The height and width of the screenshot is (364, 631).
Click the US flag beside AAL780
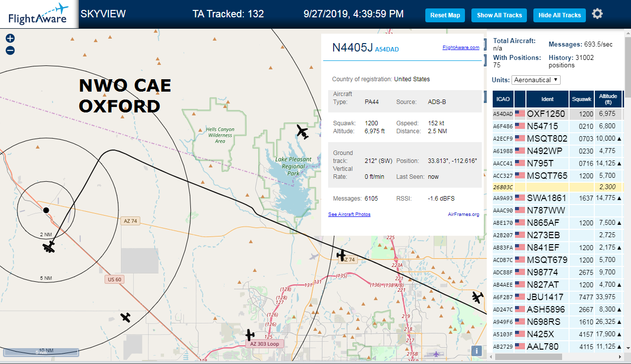pyautogui.click(x=520, y=346)
